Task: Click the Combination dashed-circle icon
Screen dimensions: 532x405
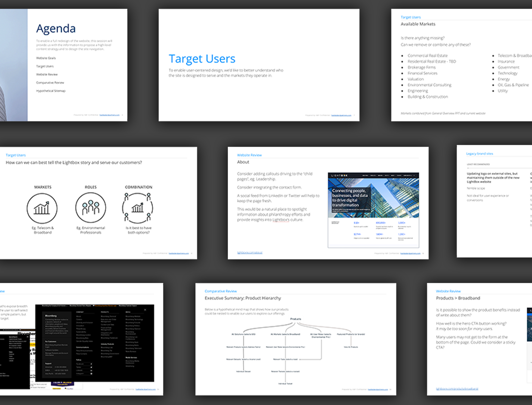Action: pyautogui.click(x=138, y=208)
